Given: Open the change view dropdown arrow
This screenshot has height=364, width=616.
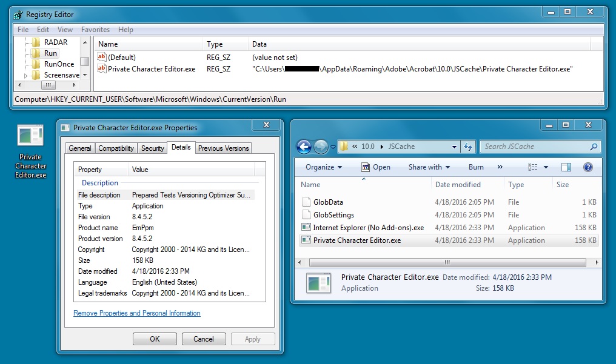Looking at the screenshot, I should pyautogui.click(x=546, y=167).
